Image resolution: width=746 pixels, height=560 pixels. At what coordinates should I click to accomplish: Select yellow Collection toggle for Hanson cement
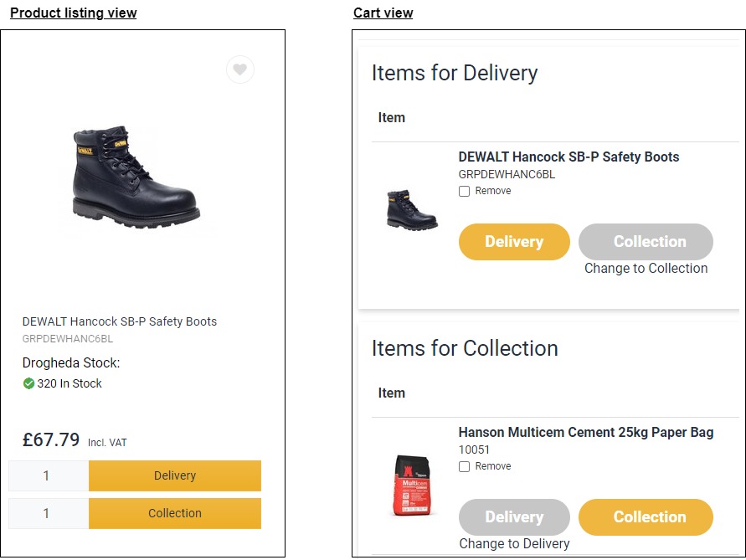pyautogui.click(x=646, y=517)
